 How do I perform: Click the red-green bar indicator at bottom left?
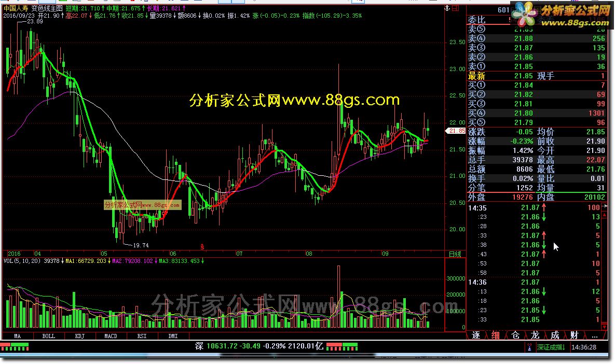pos(15,346)
